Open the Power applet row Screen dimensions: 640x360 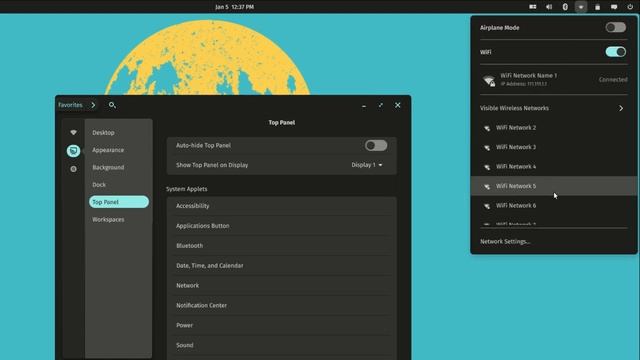coord(281,325)
